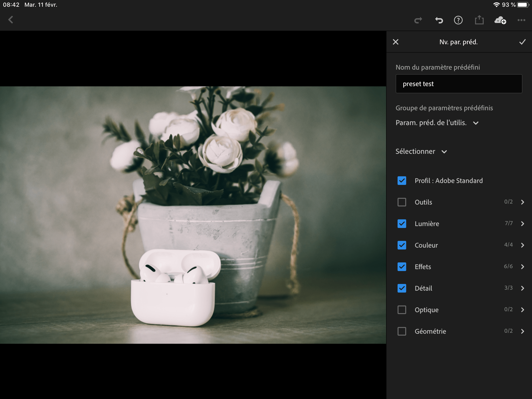Expand the Optique settings chevron
Image resolution: width=532 pixels, height=399 pixels.
point(522,310)
